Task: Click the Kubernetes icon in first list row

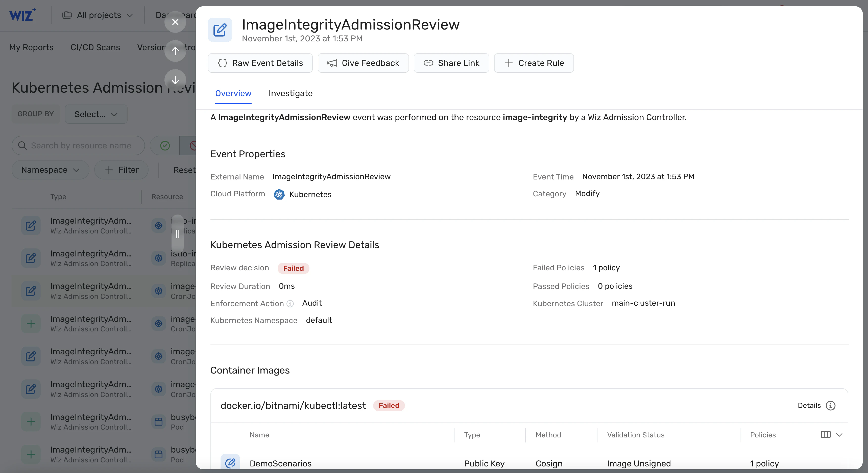Action: pyautogui.click(x=158, y=226)
